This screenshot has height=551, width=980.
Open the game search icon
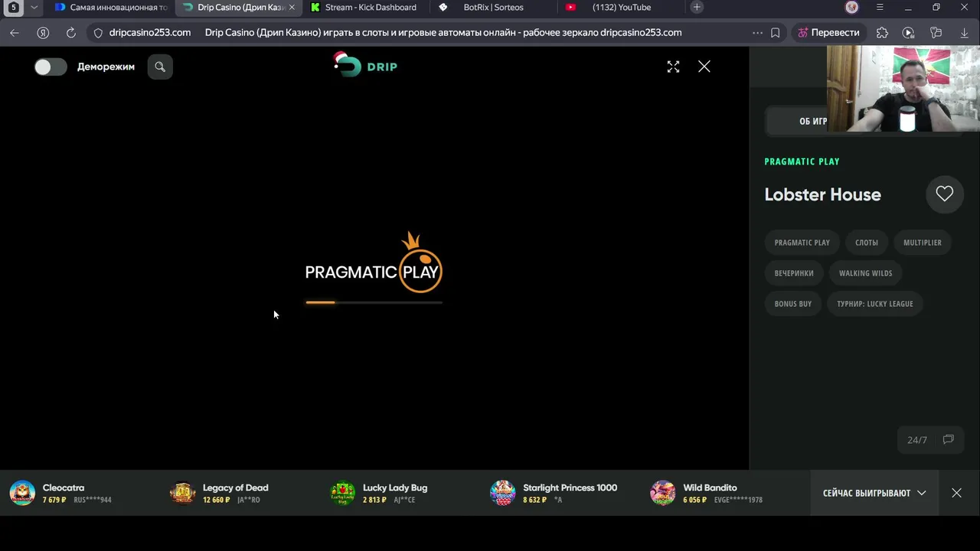160,67
